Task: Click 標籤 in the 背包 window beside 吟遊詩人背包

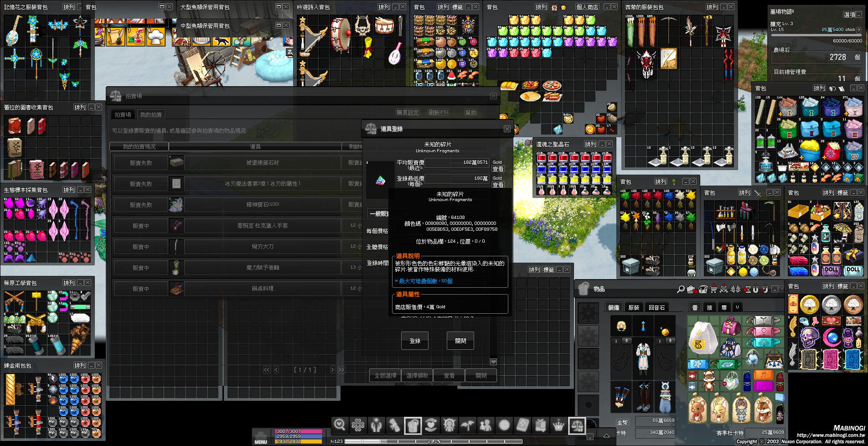Action: click(x=457, y=7)
